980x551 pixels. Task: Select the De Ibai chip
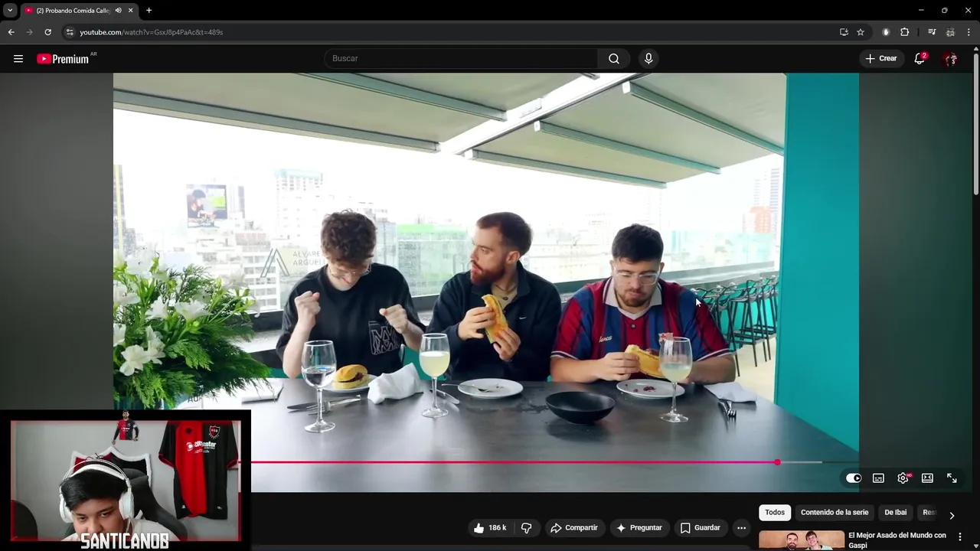pos(895,513)
